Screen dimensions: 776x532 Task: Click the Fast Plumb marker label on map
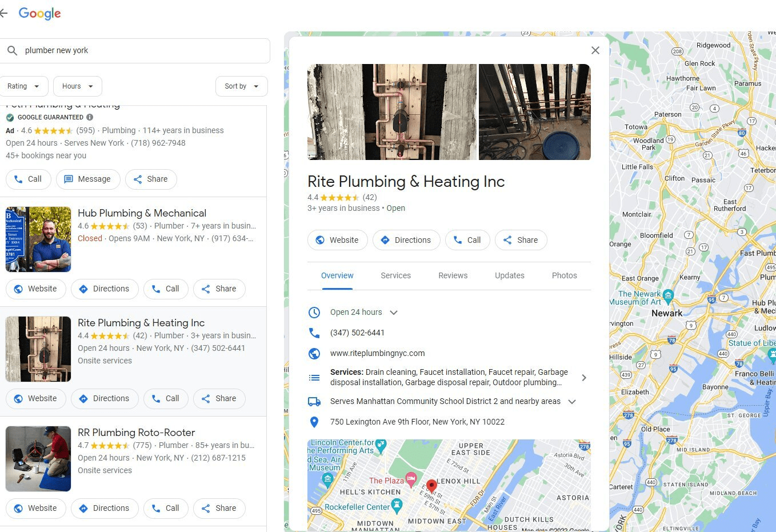758,253
